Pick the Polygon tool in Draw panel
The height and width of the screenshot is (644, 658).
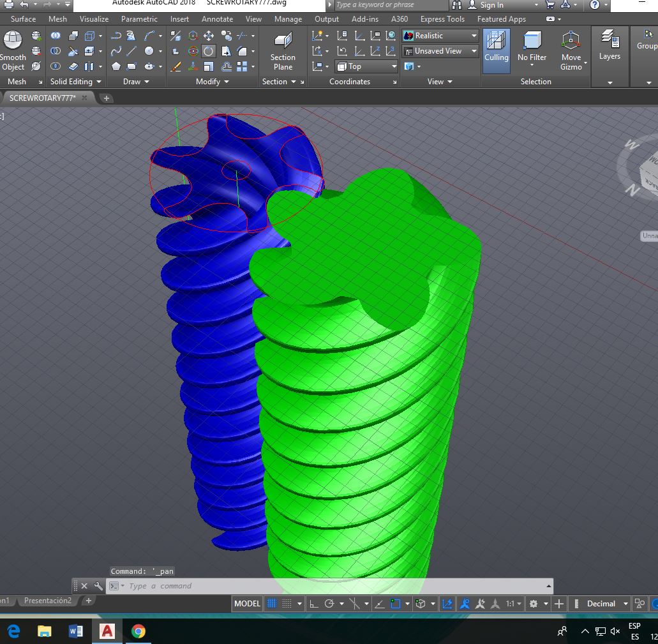tap(116, 66)
